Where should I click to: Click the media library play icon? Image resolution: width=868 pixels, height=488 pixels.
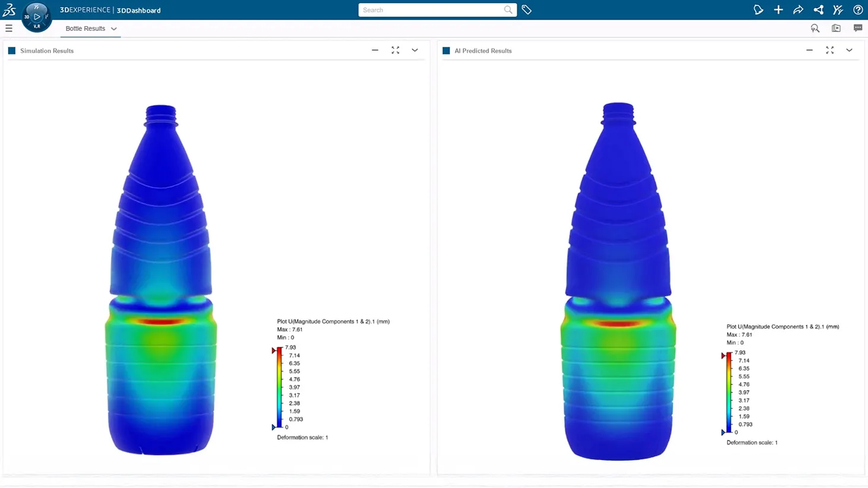tap(836, 28)
